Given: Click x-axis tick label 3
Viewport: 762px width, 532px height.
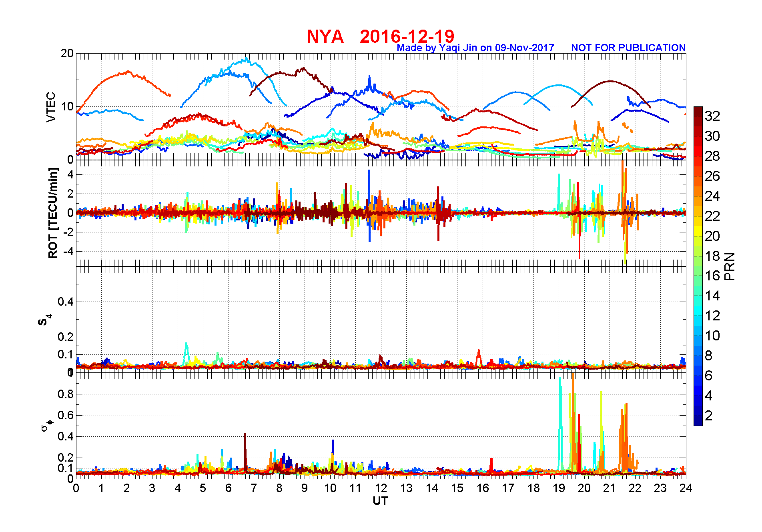Looking at the screenshot, I should coord(152,488).
